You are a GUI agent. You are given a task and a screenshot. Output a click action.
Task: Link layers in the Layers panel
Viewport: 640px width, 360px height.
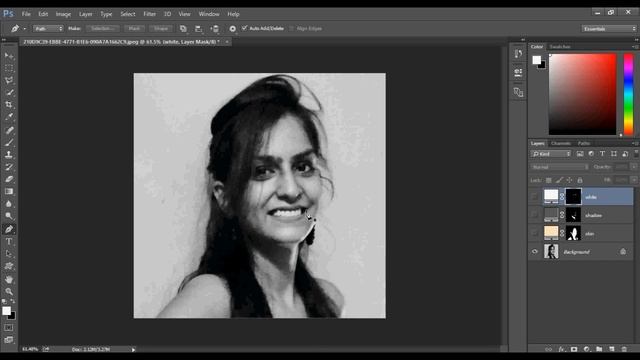point(549,349)
